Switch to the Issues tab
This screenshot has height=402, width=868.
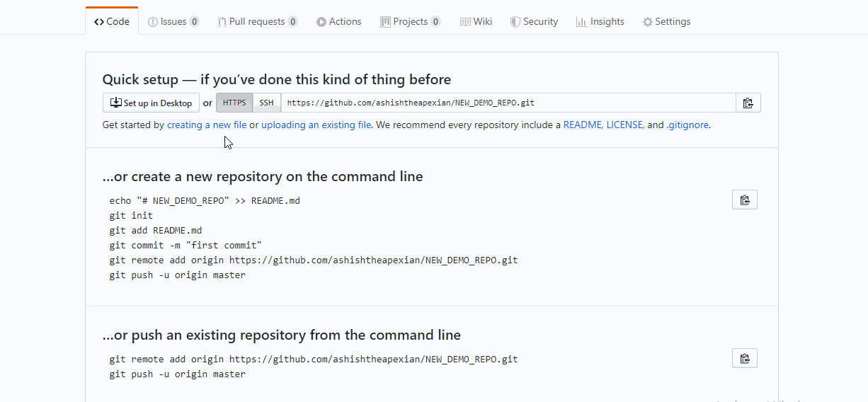point(173,21)
